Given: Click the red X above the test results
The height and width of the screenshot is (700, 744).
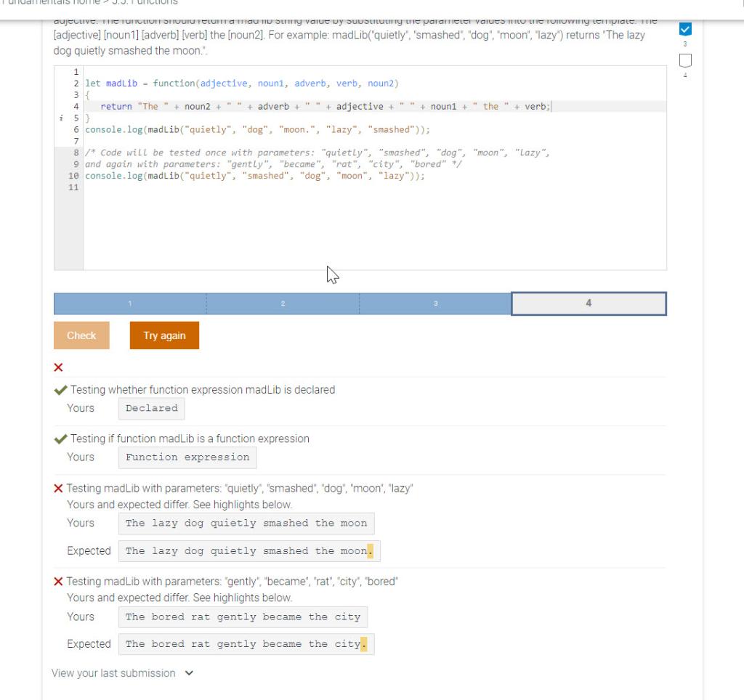Looking at the screenshot, I should pyautogui.click(x=58, y=367).
